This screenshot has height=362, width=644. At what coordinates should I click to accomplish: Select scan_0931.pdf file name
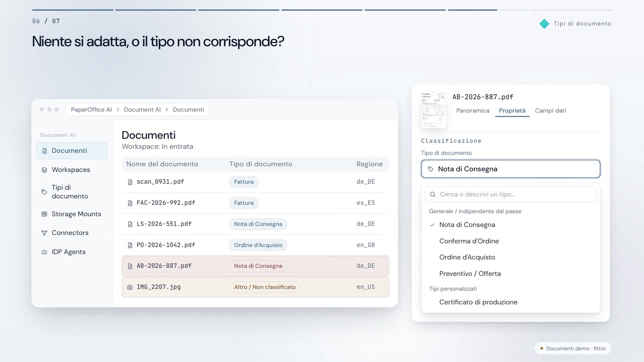(x=160, y=182)
